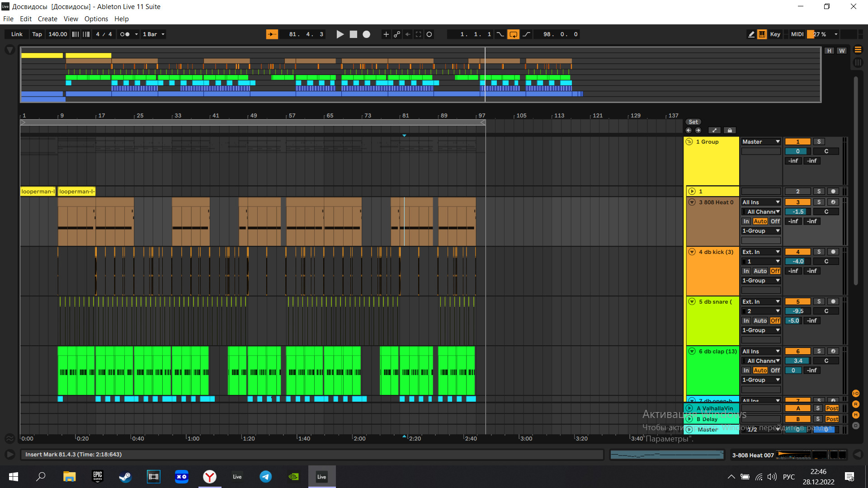This screenshot has height=488, width=868.
Task: Open the Help menu
Action: click(x=122, y=19)
